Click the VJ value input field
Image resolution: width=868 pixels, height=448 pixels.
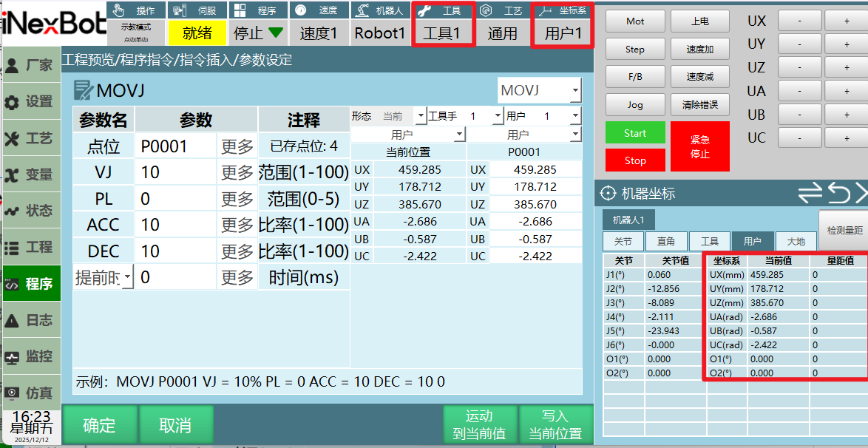(175, 173)
